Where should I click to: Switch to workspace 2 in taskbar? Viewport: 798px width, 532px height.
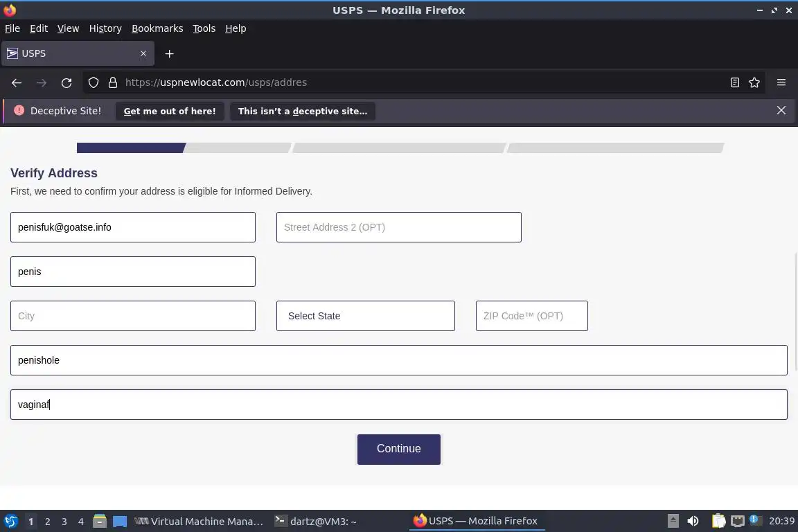pos(47,522)
